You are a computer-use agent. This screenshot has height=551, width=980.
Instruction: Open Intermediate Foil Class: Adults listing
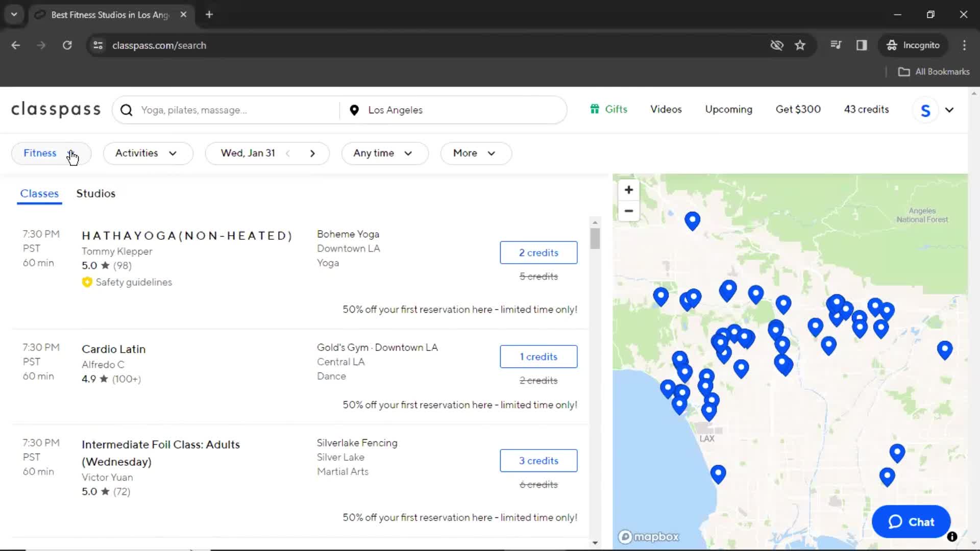coord(161,453)
